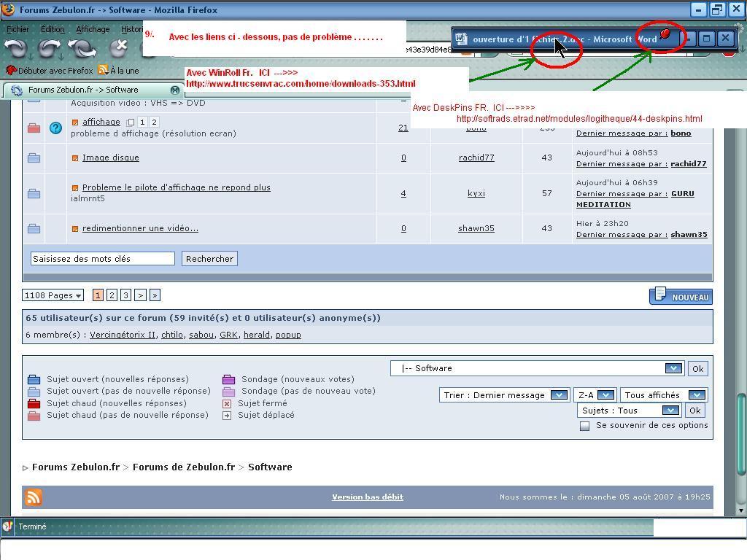Viewport: 747px width, 560px height.
Task: Open the Fichier menu
Action: click(x=18, y=29)
